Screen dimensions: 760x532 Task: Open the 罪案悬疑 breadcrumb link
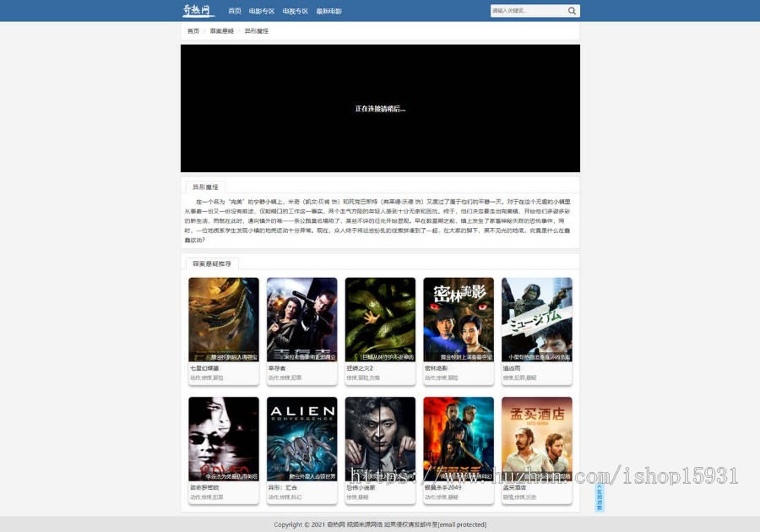click(222, 31)
